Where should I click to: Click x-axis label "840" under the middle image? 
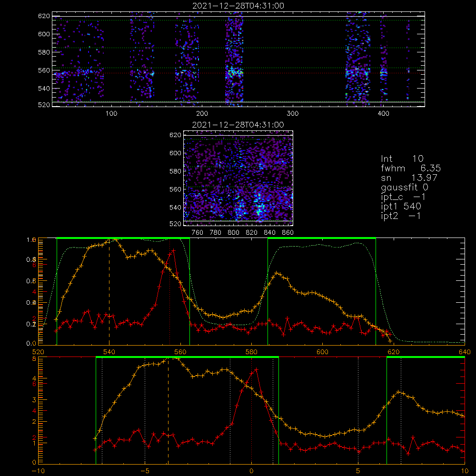pyautogui.click(x=269, y=233)
